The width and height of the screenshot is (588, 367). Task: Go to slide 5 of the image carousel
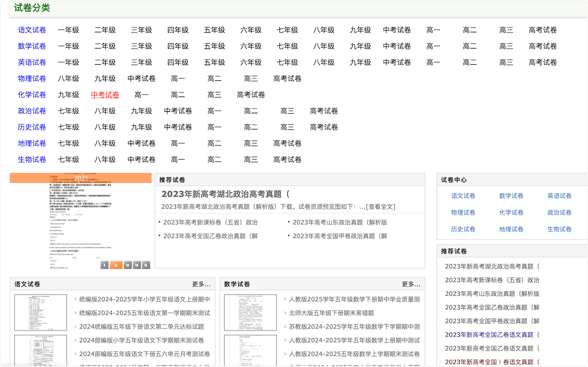point(146,265)
